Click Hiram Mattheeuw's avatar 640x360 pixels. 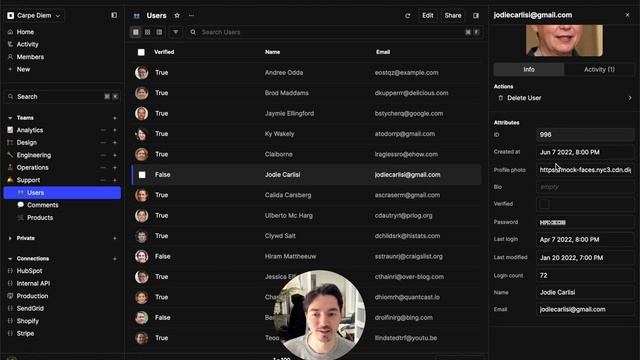[x=142, y=256]
